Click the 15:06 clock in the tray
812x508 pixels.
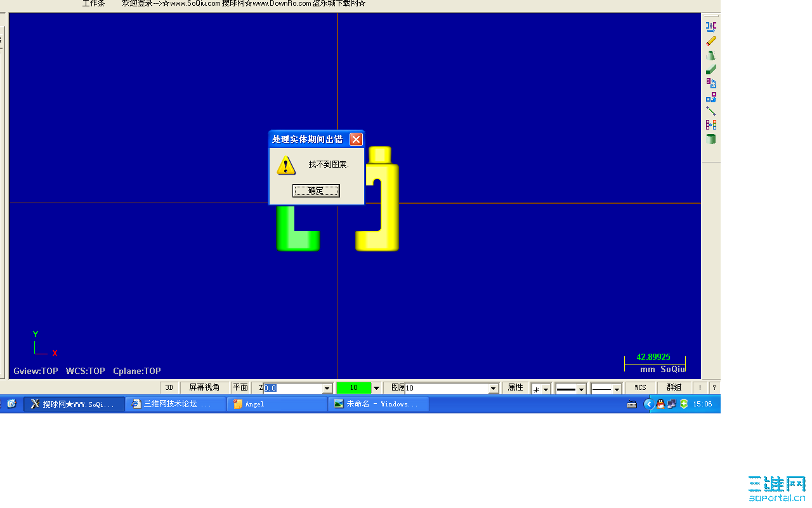(702, 404)
